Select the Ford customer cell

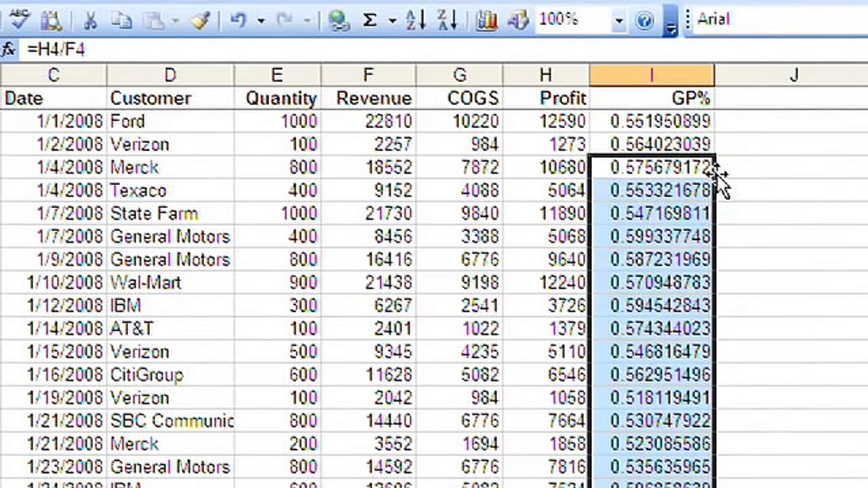coord(170,121)
